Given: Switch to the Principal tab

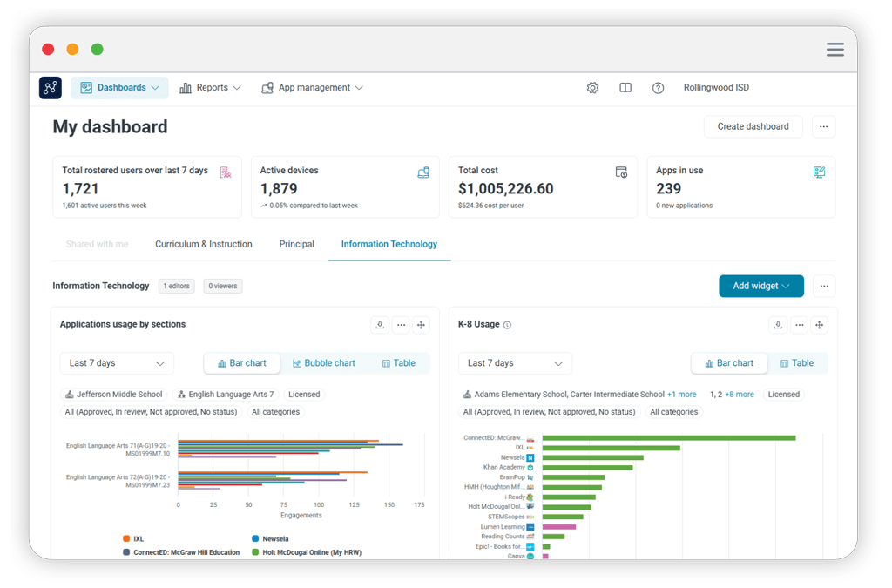Looking at the screenshot, I should tap(296, 245).
